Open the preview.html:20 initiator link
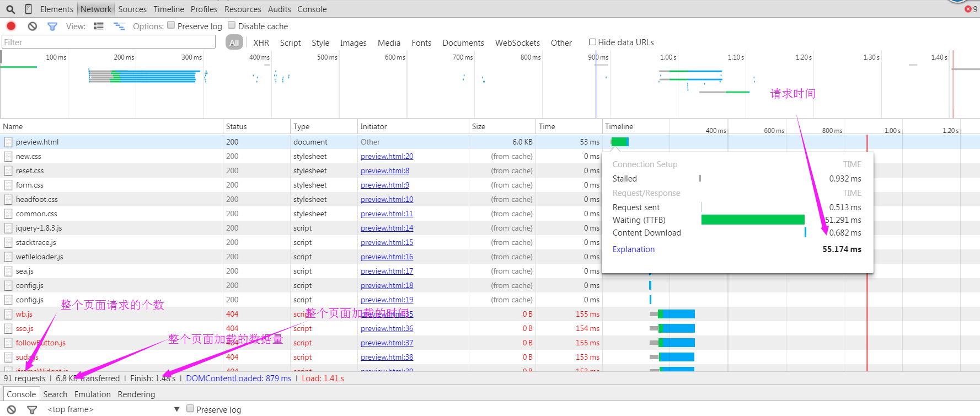This screenshot has width=980, height=416. [387, 157]
